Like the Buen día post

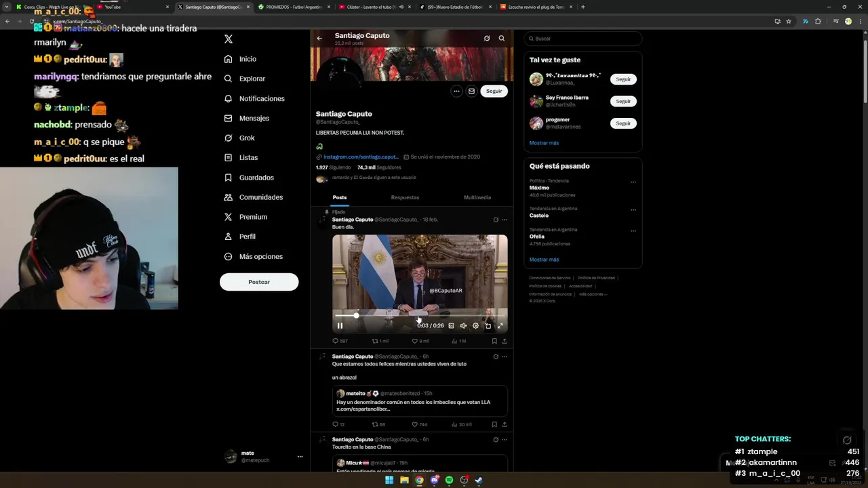420,341
